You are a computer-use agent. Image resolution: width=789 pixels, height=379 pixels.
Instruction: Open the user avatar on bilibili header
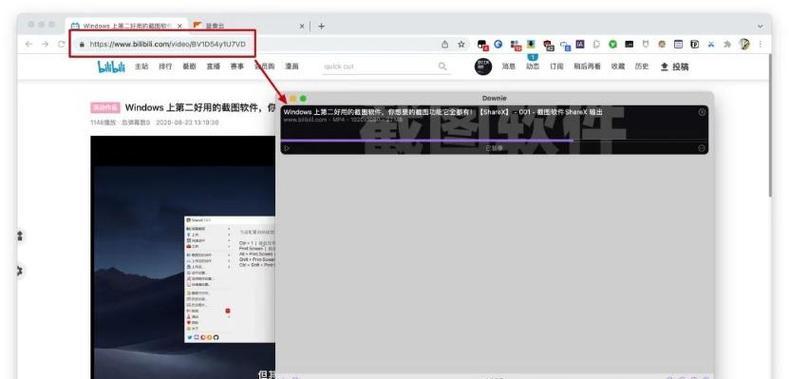(x=483, y=66)
